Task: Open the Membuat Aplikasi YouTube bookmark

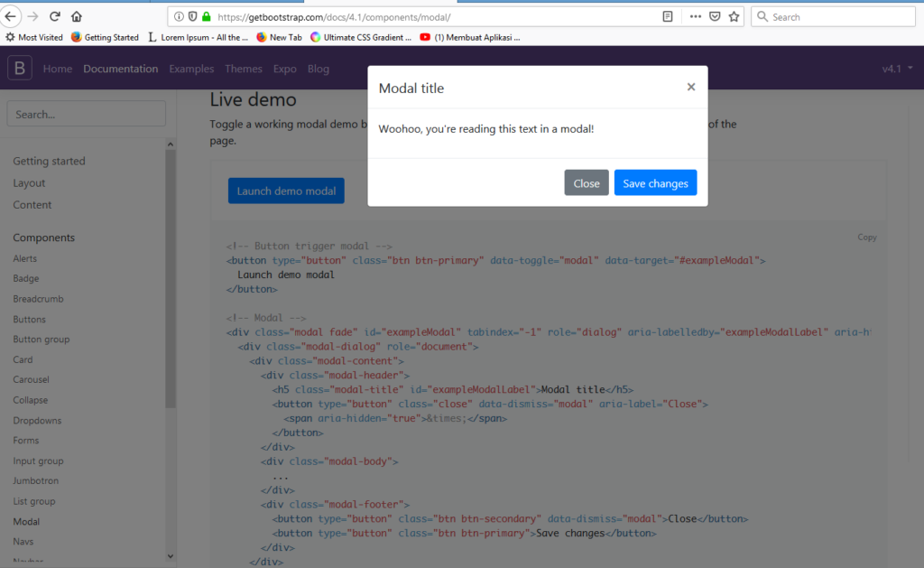Action: click(470, 37)
